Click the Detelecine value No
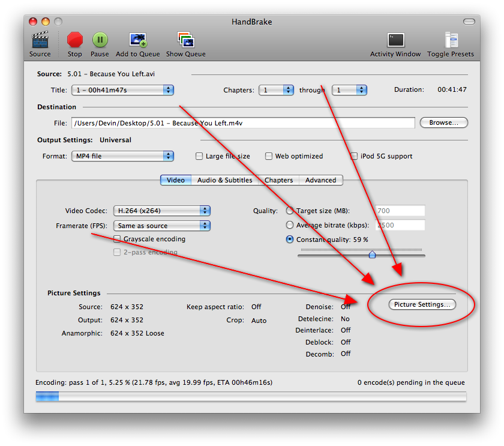Screen dimensions: 504x446 [x=345, y=319]
